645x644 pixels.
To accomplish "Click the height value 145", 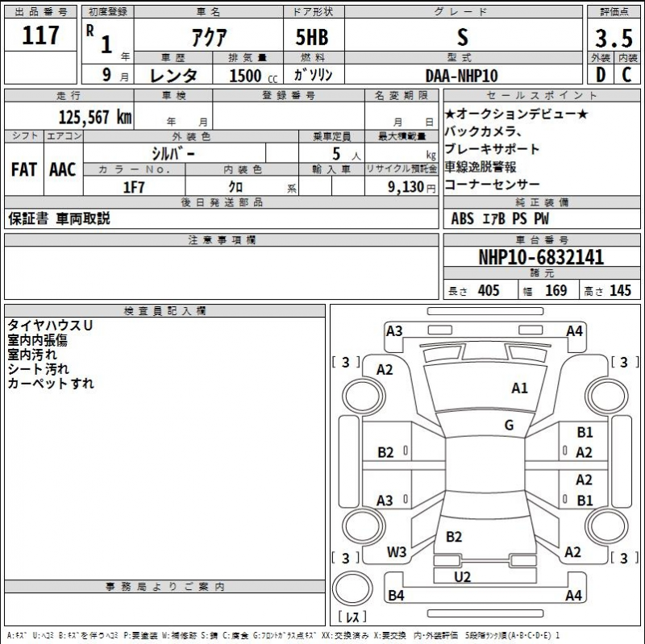I will tap(620, 291).
